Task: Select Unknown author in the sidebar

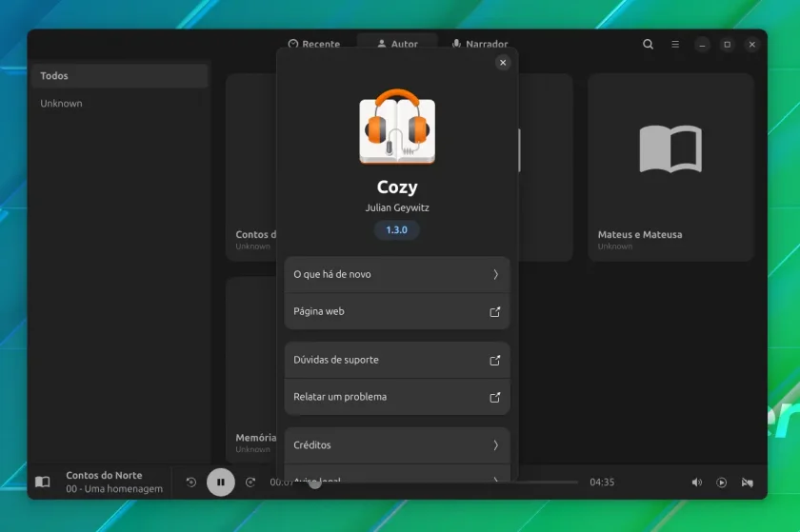Action: pos(119,103)
